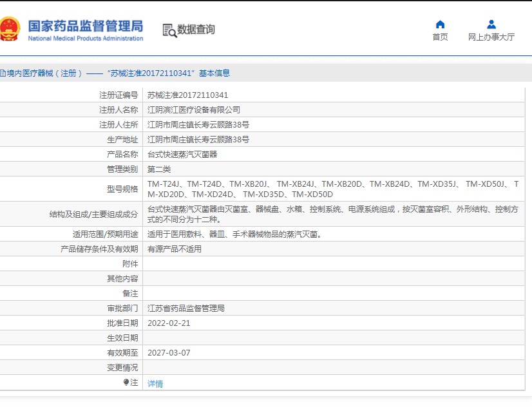Open the 网上办事大厅 link

pyautogui.click(x=491, y=37)
